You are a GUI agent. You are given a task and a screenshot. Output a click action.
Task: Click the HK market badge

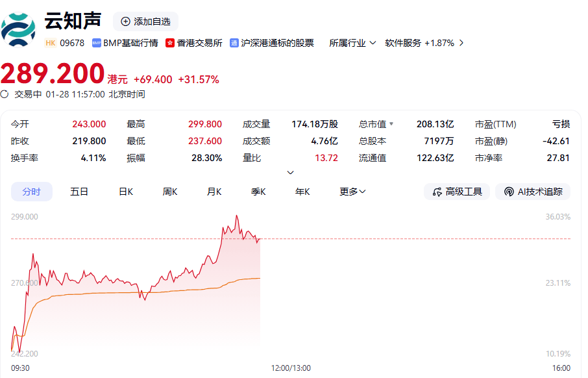point(51,43)
